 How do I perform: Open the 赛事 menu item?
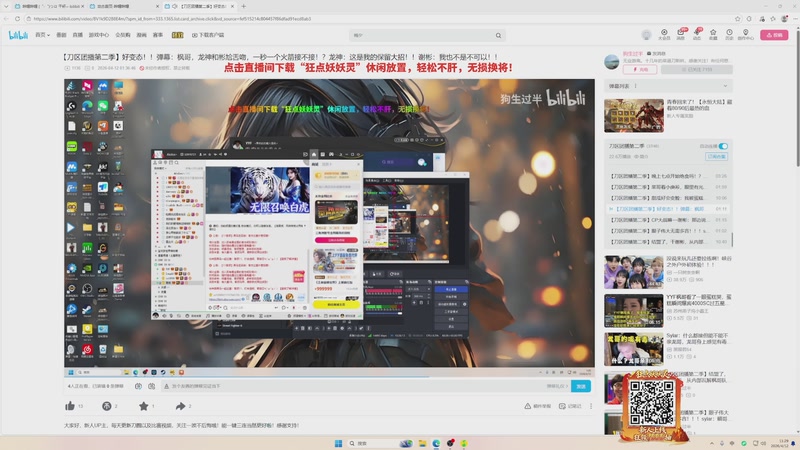coord(158,35)
